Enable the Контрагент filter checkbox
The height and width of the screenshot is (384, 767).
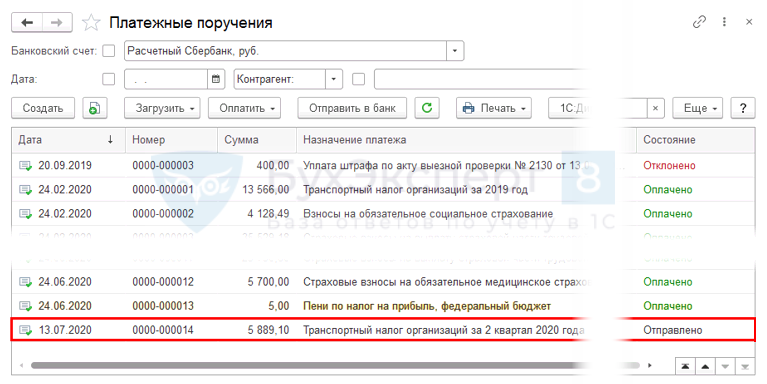(359, 79)
